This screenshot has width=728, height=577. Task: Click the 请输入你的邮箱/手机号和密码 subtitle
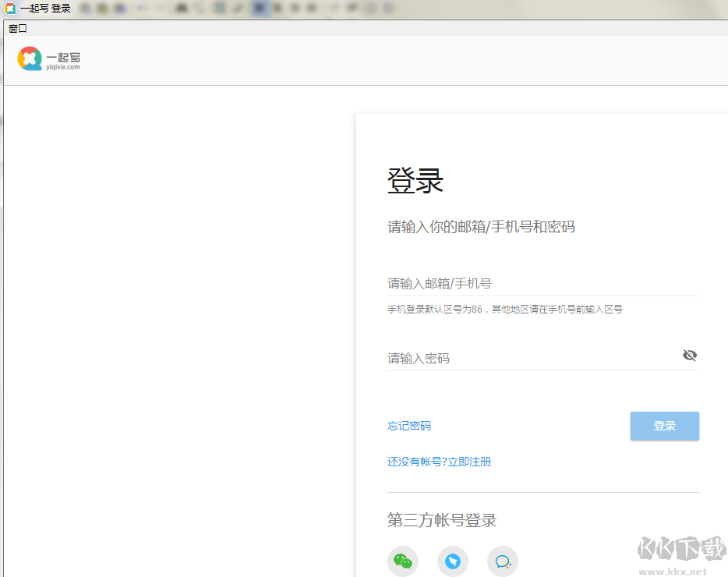[481, 227]
